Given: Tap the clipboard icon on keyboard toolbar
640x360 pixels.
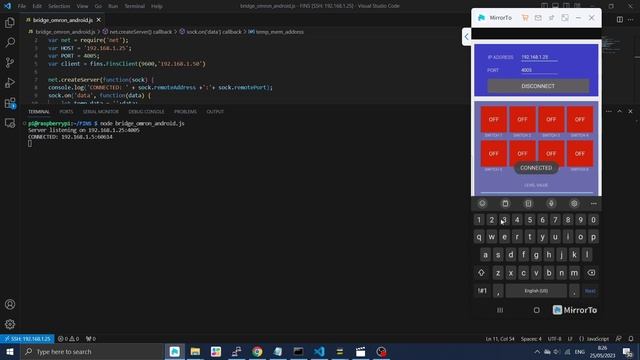Looking at the screenshot, I should (505, 203).
